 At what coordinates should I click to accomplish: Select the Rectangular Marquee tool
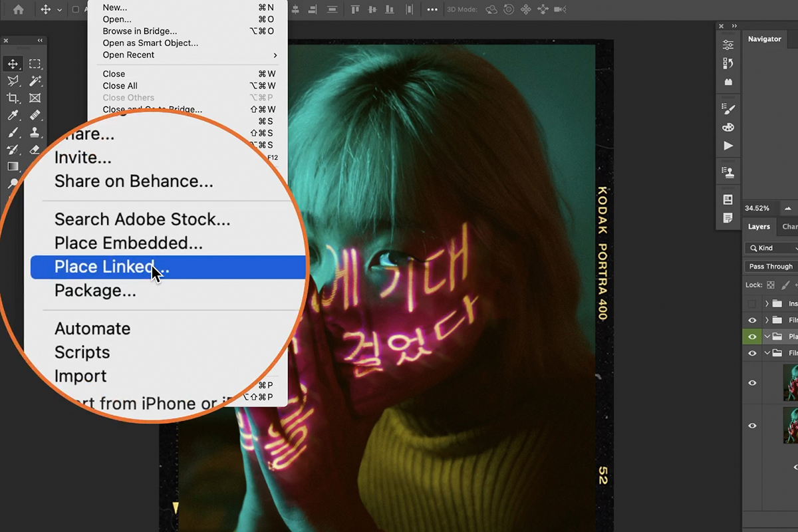(35, 65)
